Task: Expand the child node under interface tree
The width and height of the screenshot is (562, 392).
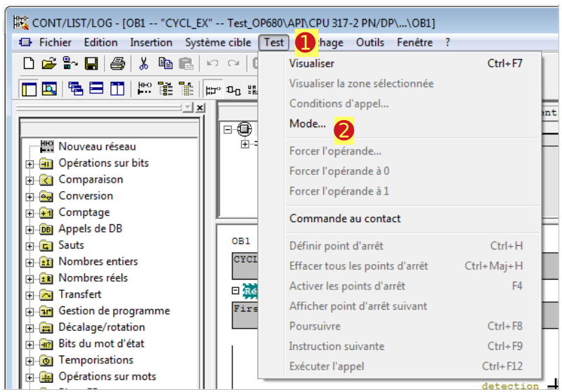Action: tap(244, 144)
